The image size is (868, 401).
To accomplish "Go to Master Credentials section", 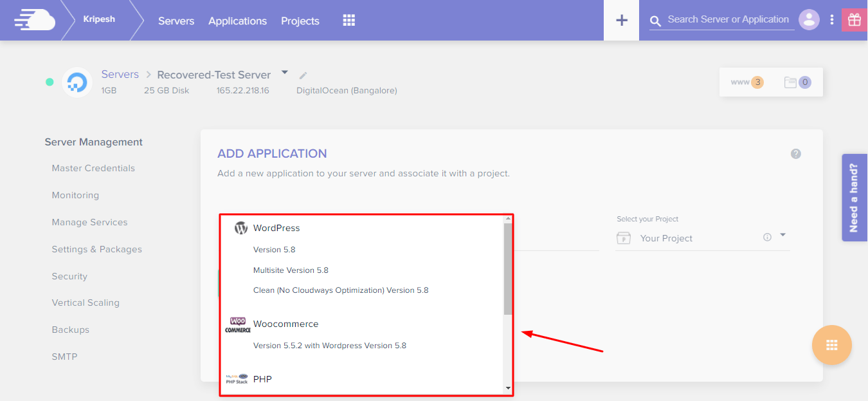I will click(93, 168).
